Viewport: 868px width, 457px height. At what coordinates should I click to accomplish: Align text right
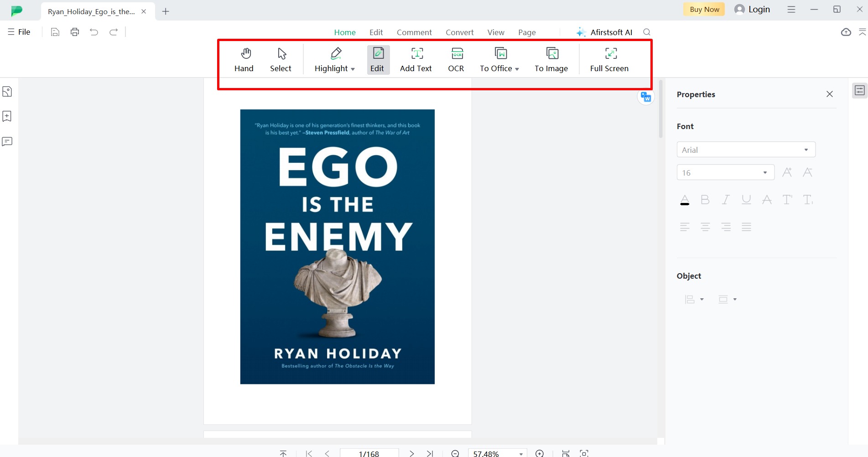(726, 227)
